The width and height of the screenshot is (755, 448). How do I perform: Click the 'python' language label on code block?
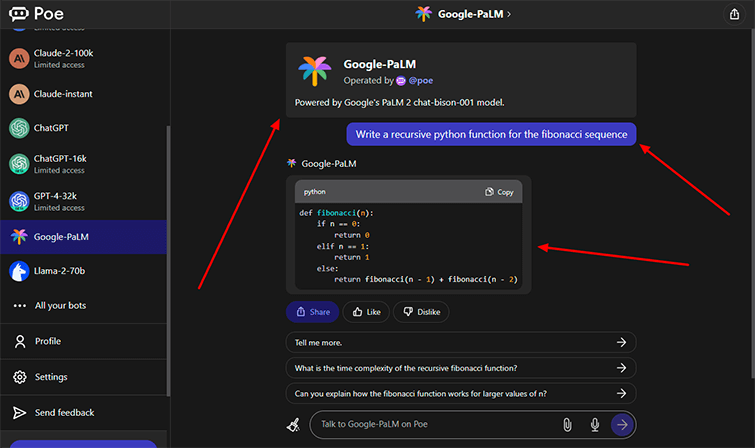(x=314, y=192)
